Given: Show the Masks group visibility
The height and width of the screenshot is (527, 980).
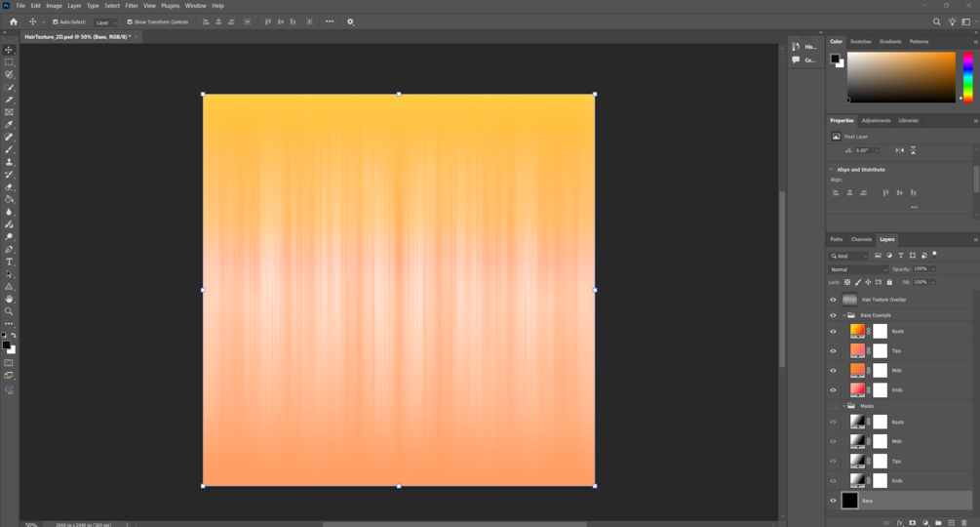Looking at the screenshot, I should tap(833, 406).
